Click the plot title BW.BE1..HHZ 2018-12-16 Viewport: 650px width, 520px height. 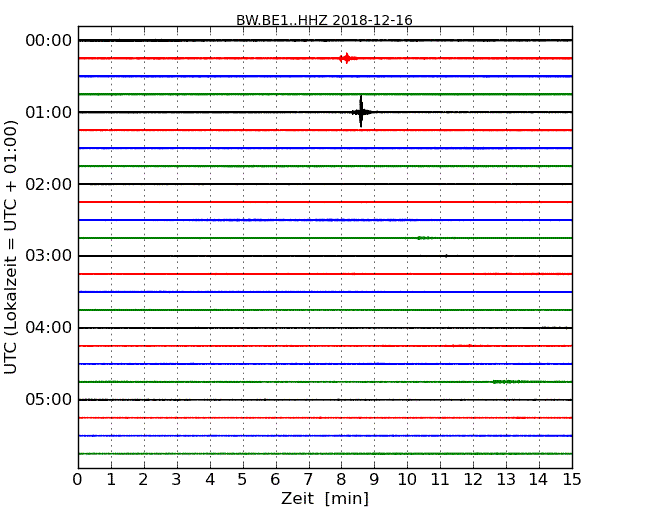click(x=324, y=20)
